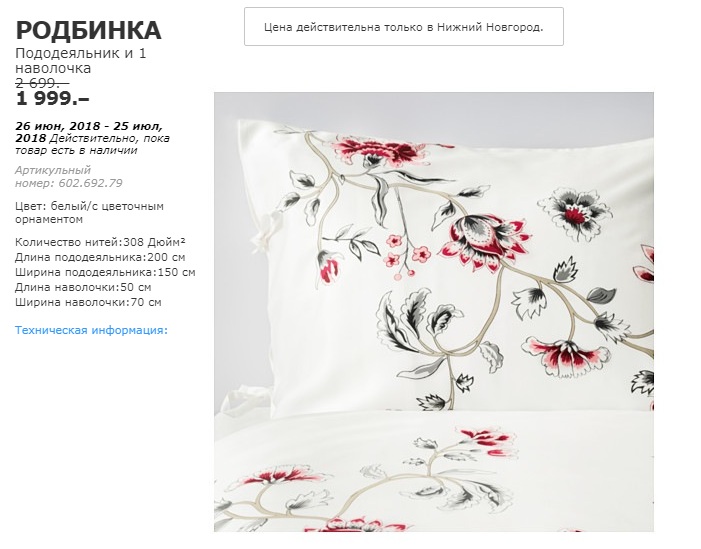Click the Пододеяльник и 1 наволочка description
The image size is (701, 549).
click(x=80, y=61)
